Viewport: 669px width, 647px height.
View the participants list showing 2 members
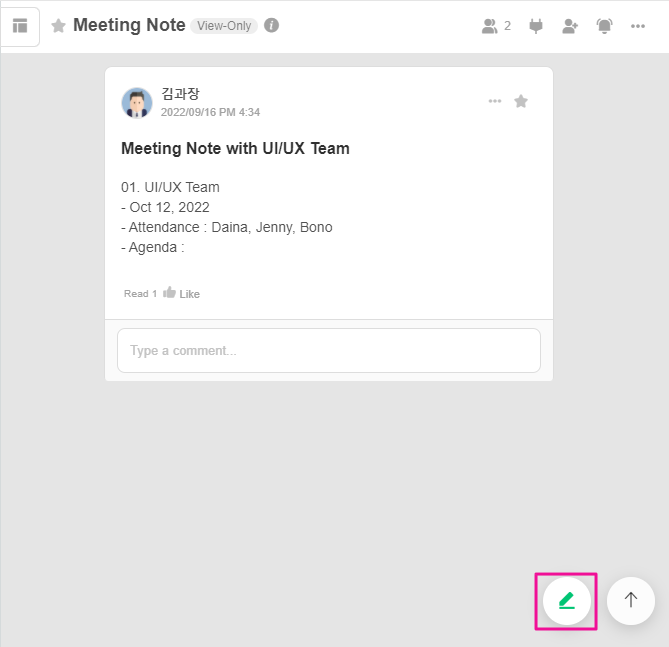(x=496, y=26)
